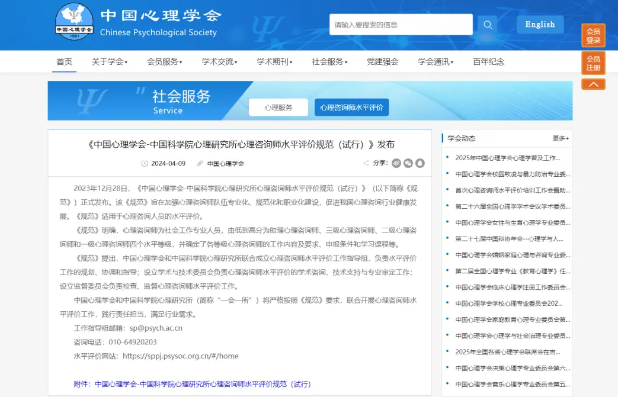This screenshot has width=618, height=403.
Task: Open news about 临床心理学注册工作委员会
Action: [513, 287]
